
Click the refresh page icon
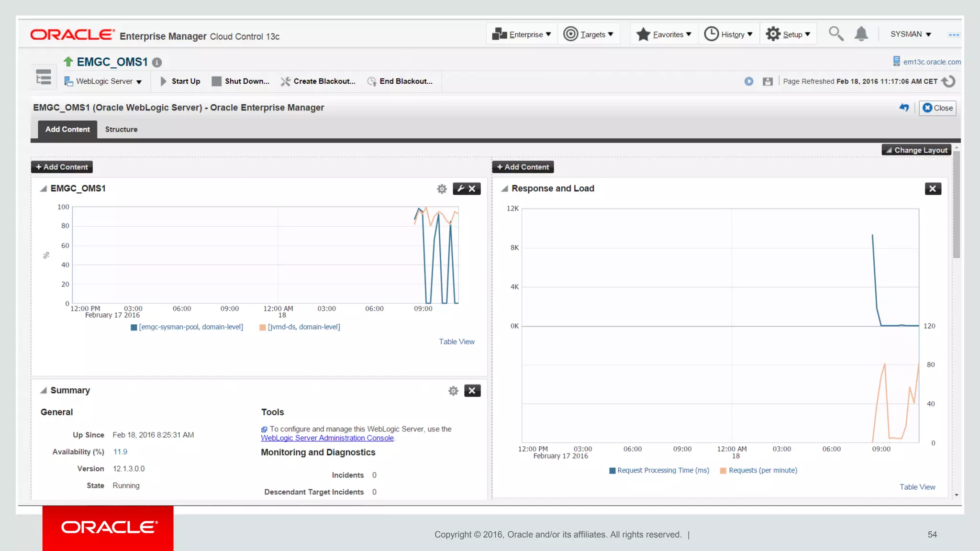click(948, 81)
